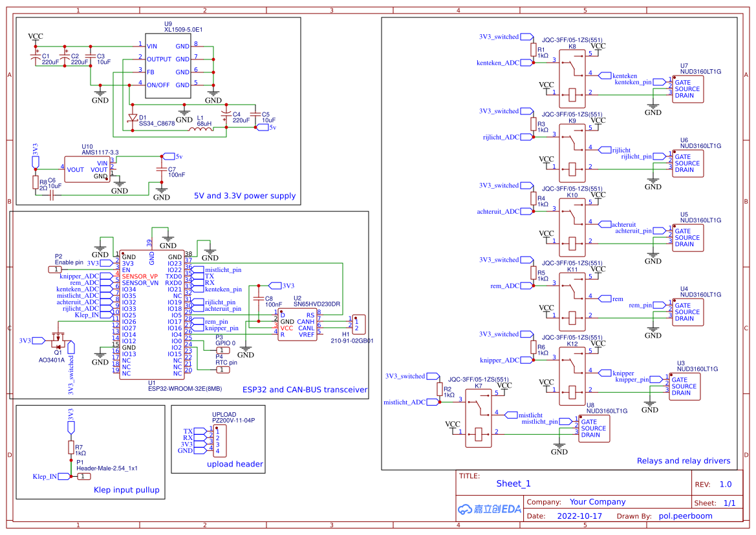Select the NUD3160LT1G driver U3
This screenshot has height=535, width=756.
pyautogui.click(x=684, y=386)
